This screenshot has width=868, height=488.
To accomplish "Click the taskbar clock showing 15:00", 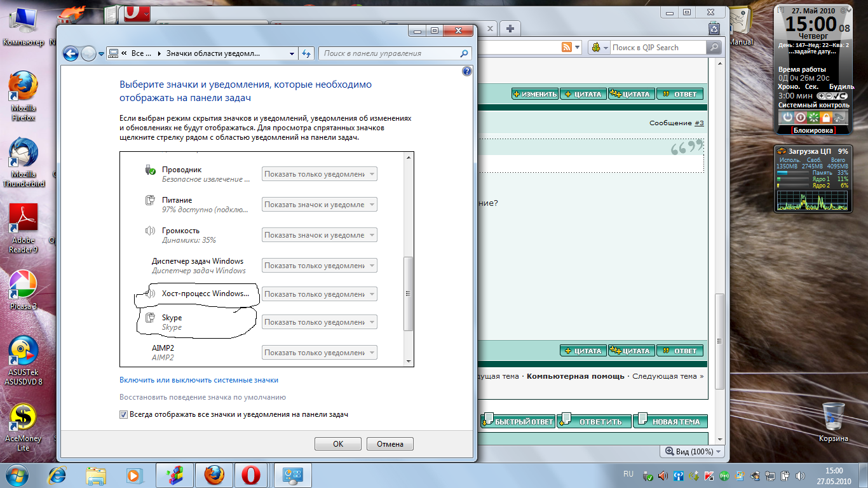I will (834, 475).
